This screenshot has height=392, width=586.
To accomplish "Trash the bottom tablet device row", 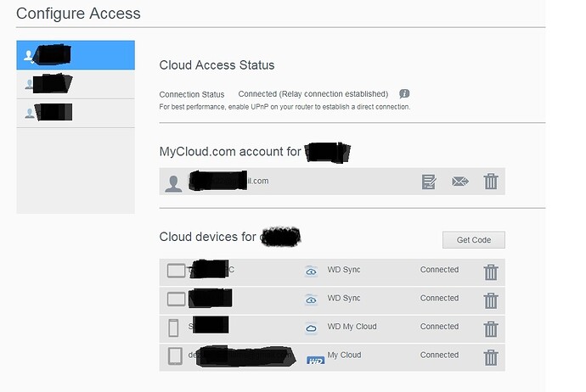I will 491,357.
